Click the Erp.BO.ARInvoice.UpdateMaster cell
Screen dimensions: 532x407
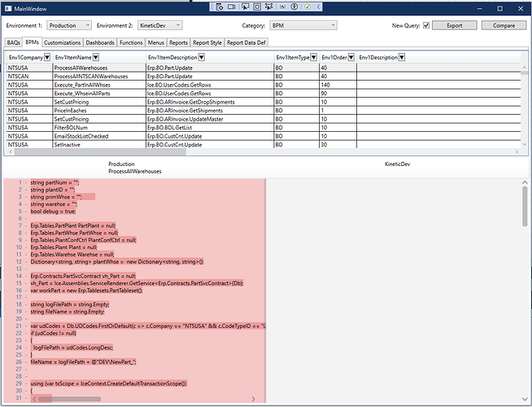(210, 119)
